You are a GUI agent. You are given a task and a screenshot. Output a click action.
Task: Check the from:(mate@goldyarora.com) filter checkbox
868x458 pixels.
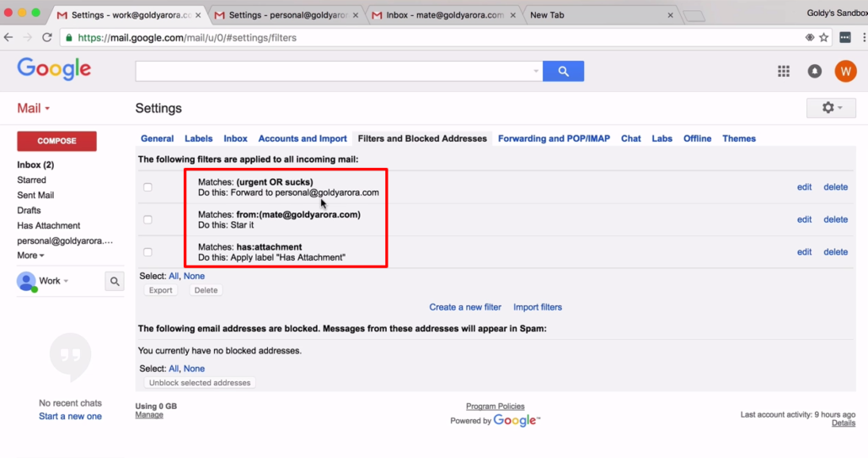(x=147, y=220)
